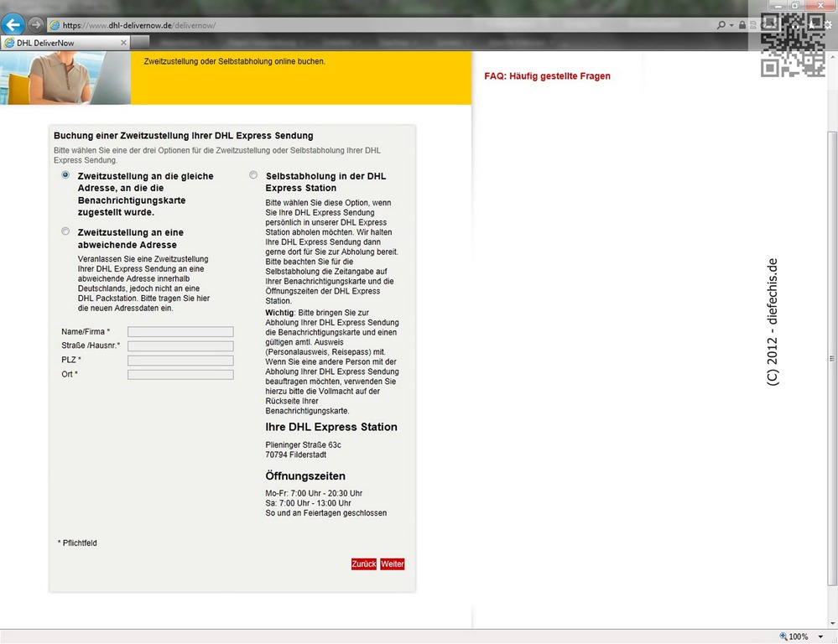The image size is (838, 644).
Task: Click the zoom magnifier icon in status bar
Action: (x=783, y=636)
